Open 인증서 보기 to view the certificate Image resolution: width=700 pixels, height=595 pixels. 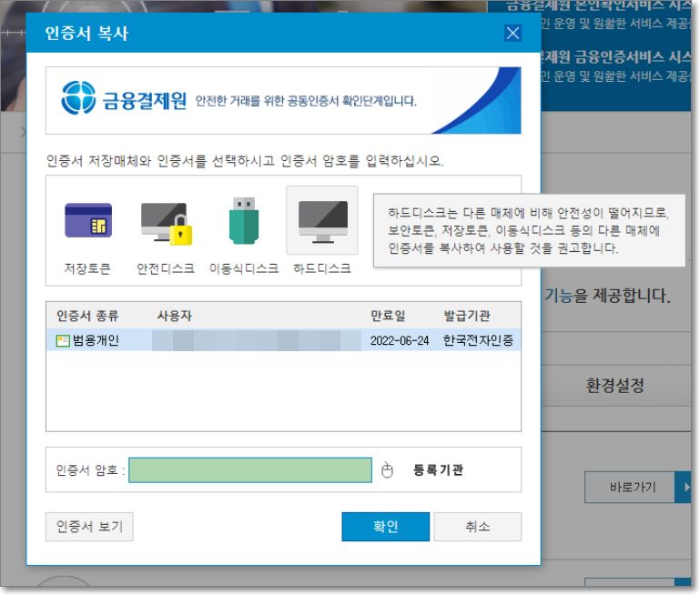tap(89, 527)
